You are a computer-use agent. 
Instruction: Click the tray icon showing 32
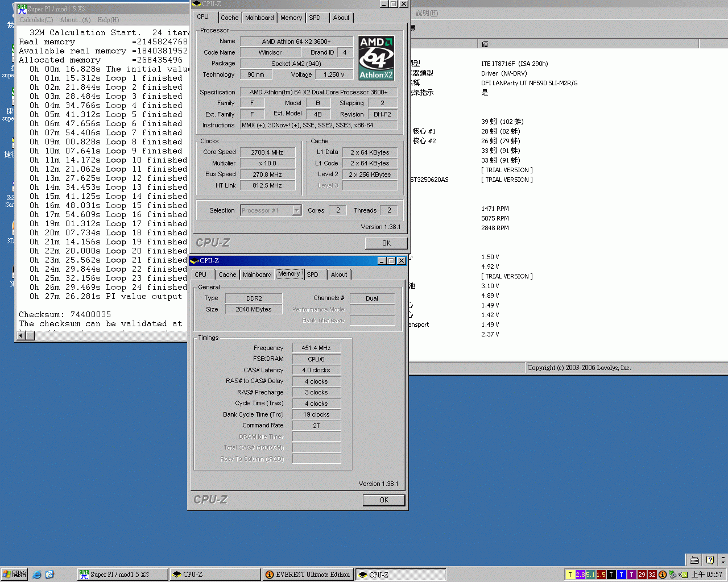[652, 575]
